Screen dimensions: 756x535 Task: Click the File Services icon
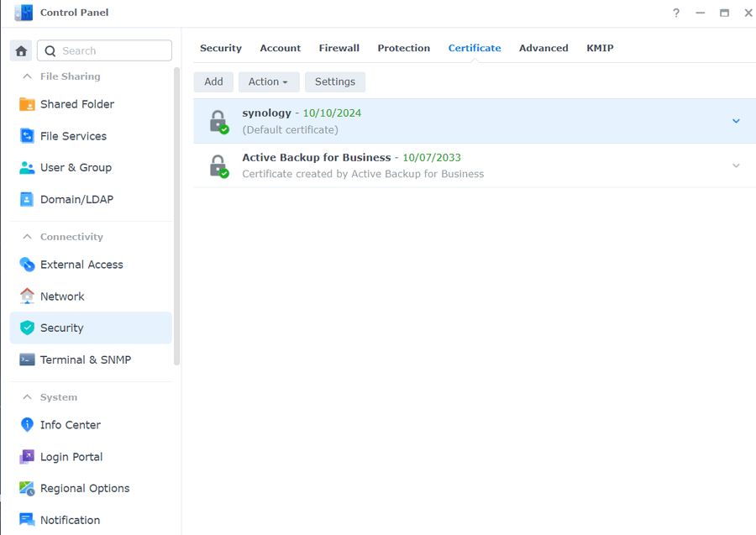pyautogui.click(x=27, y=136)
